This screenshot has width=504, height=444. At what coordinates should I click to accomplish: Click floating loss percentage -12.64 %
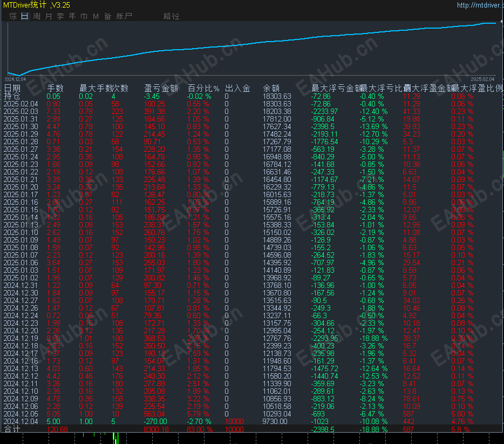point(373,368)
